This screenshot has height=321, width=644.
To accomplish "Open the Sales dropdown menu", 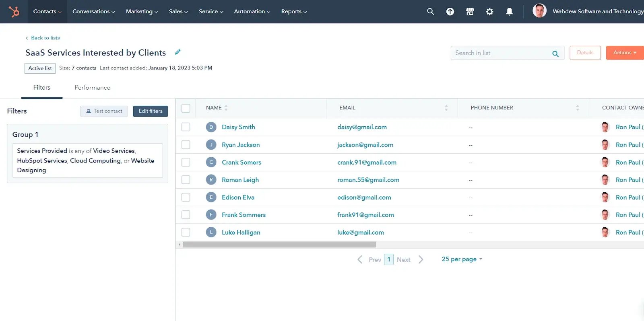I will 178,12.
